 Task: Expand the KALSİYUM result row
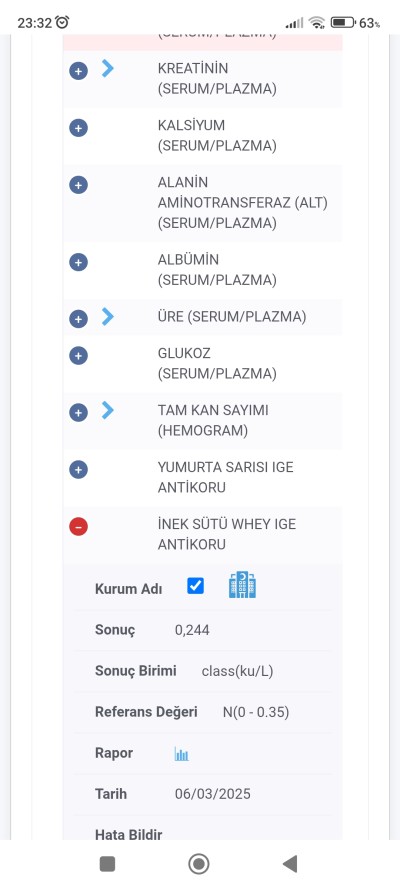(x=78, y=128)
